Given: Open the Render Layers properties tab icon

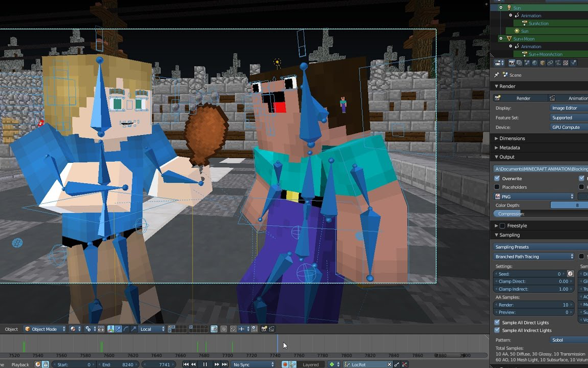Looking at the screenshot, I should [x=519, y=63].
